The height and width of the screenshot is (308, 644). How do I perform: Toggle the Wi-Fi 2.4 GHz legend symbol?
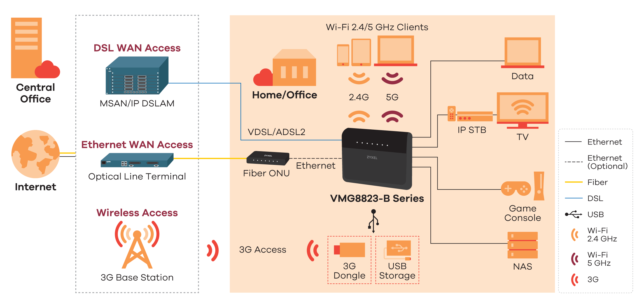pyautogui.click(x=580, y=236)
